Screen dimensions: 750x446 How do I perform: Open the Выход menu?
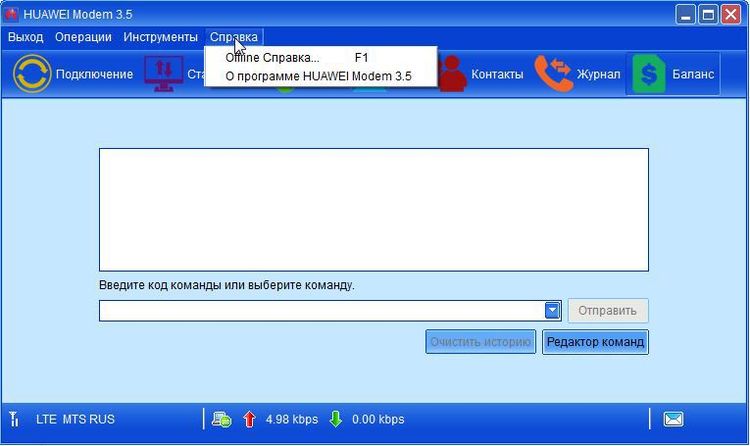25,37
